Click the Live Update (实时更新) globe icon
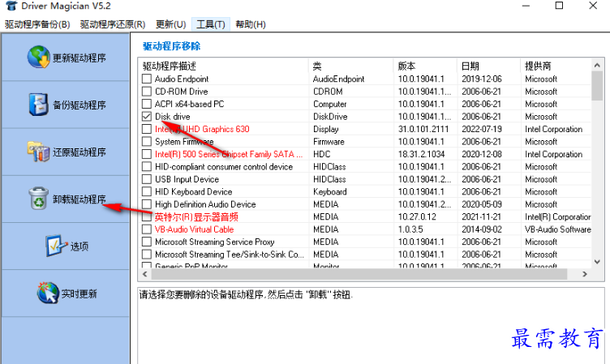The image size is (610, 364). tap(48, 293)
